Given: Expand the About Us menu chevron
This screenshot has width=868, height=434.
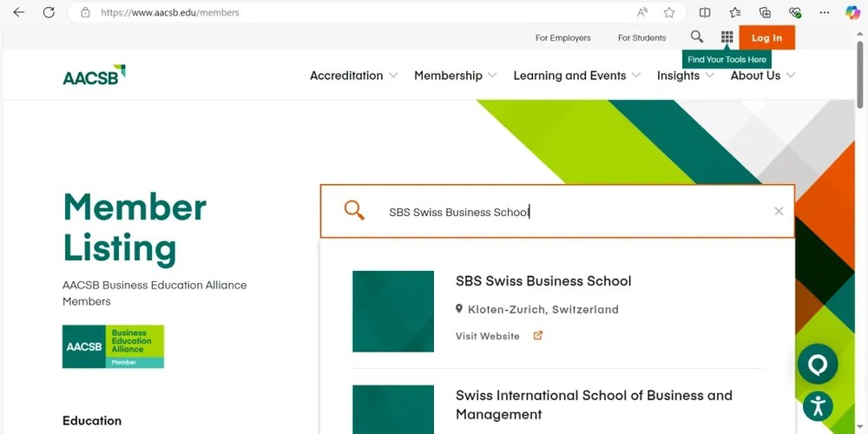Looking at the screenshot, I should (x=791, y=76).
